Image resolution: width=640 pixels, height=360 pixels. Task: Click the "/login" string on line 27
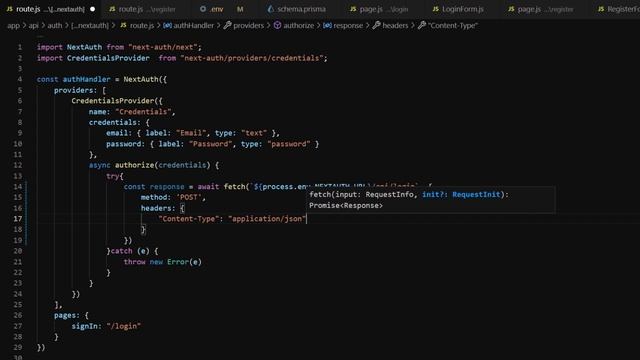pyautogui.click(x=124, y=326)
